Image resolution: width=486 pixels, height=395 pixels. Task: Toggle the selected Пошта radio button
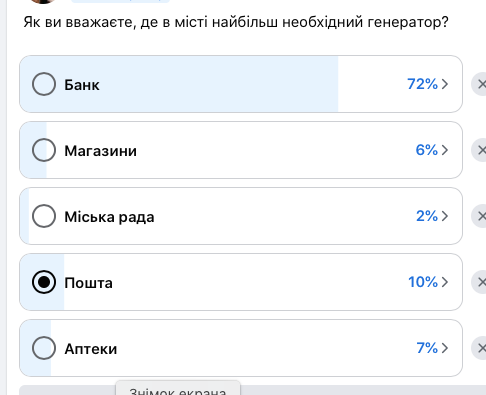(44, 282)
